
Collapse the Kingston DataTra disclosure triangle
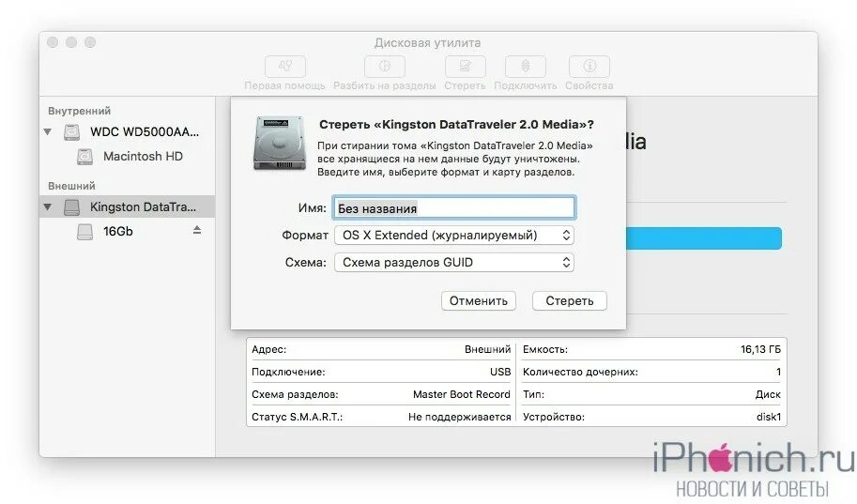(48, 207)
